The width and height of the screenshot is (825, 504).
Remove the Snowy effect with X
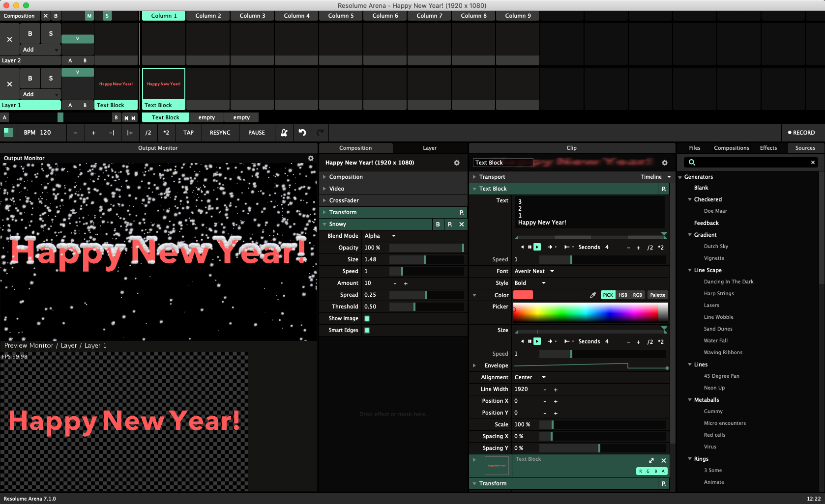(x=461, y=224)
